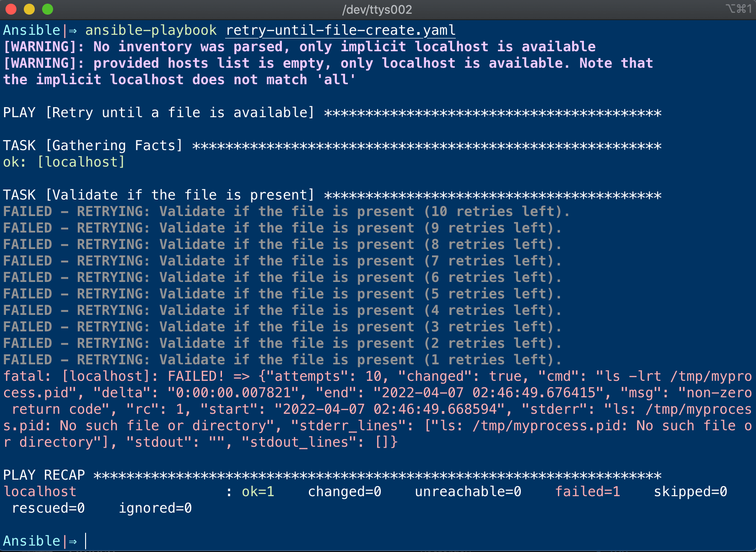
Task: Click the ⌥⌘1 shortcut indicator in title bar
Action: click(738, 9)
